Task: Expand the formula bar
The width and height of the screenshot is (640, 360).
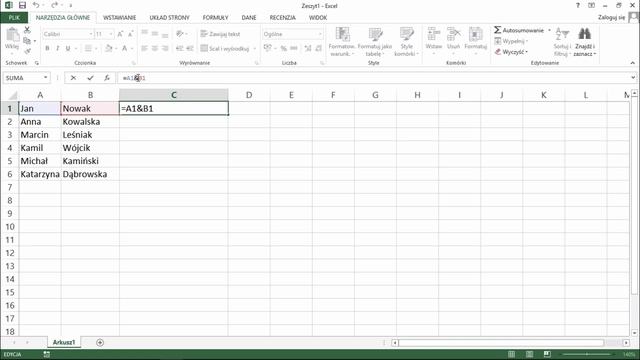Action: click(633, 77)
